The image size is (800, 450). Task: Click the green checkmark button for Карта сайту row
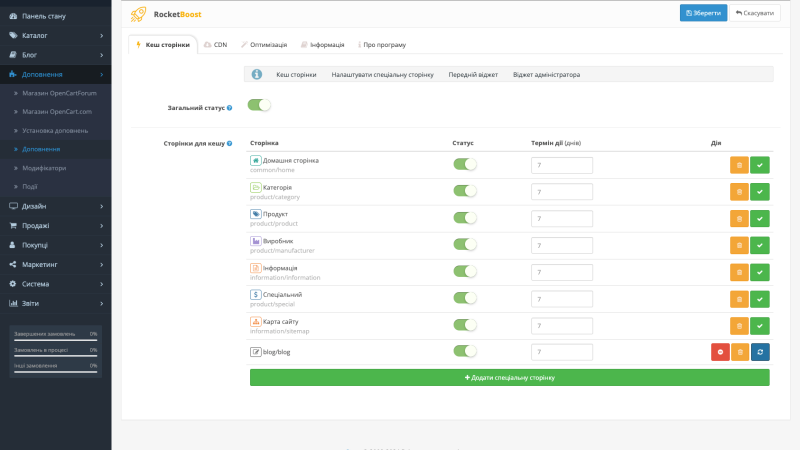760,326
